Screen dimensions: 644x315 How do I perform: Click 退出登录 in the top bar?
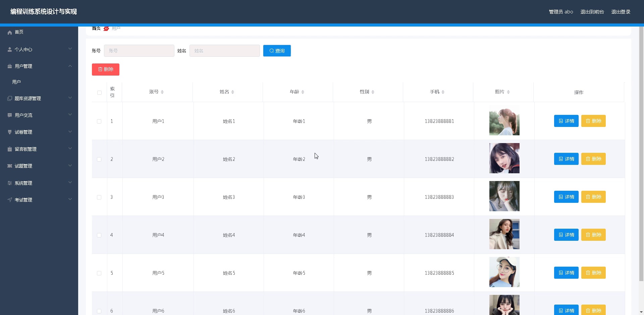(621, 12)
